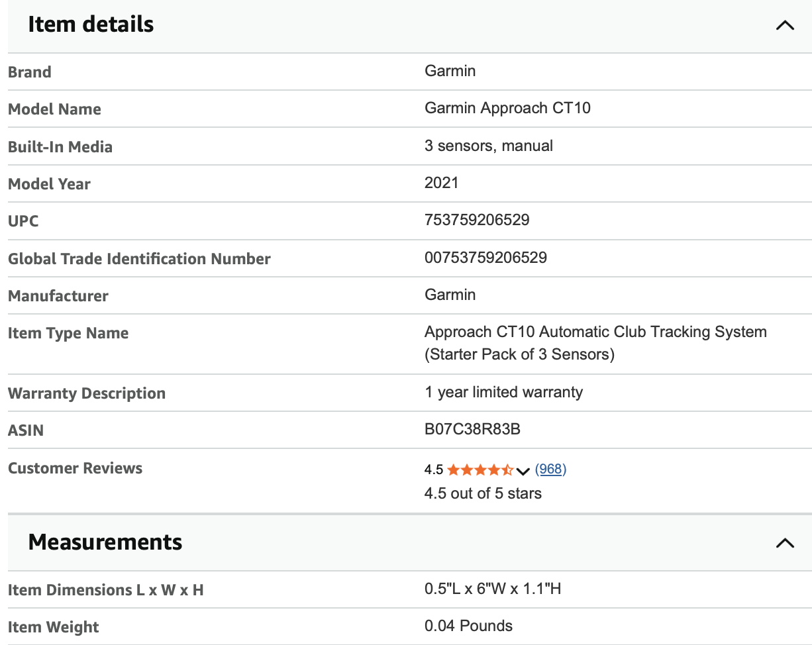Select the Customer Reviews label
Viewport: 812px width, 645px height.
tap(75, 468)
